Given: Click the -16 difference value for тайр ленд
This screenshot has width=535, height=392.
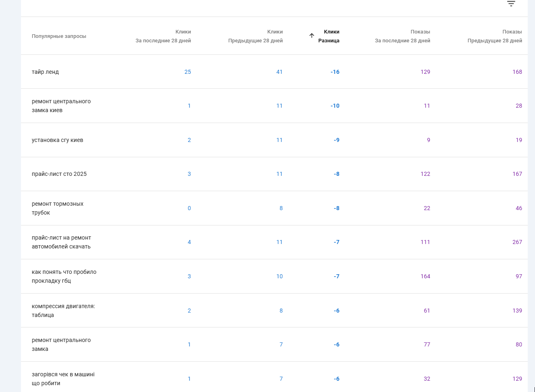Looking at the screenshot, I should (335, 72).
